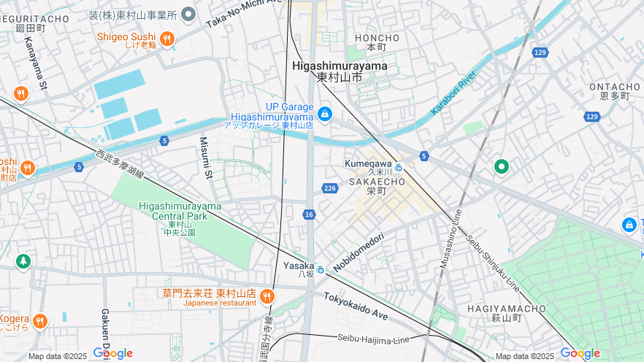Click the Kumegawa station transit icon
Viewport: 644px width, 362px height.
[x=398, y=168]
